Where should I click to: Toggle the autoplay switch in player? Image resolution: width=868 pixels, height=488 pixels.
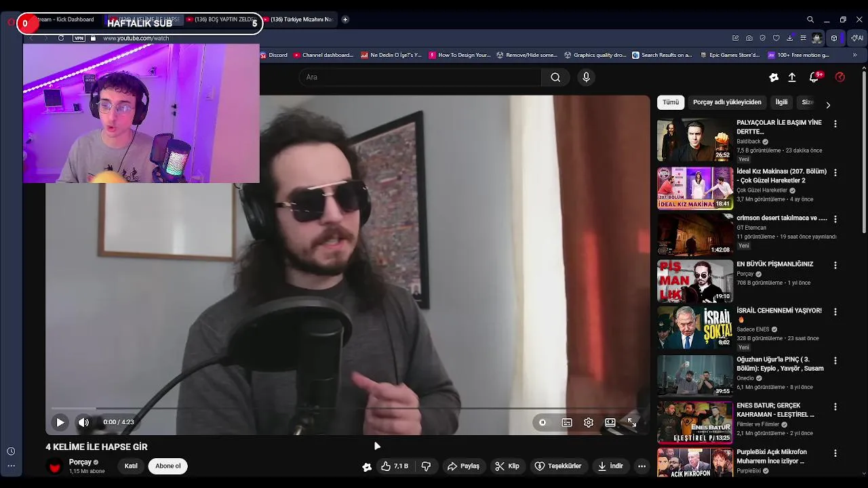coord(542,422)
